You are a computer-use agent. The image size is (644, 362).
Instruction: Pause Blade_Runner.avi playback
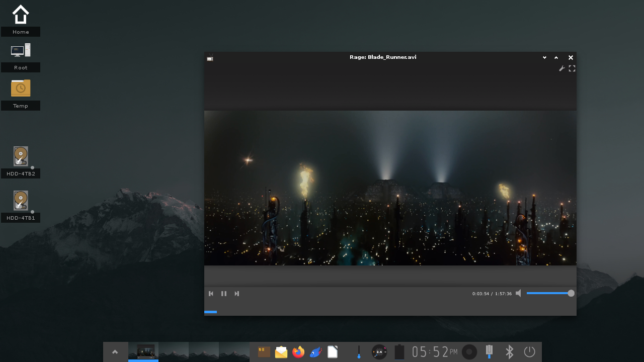point(223,293)
